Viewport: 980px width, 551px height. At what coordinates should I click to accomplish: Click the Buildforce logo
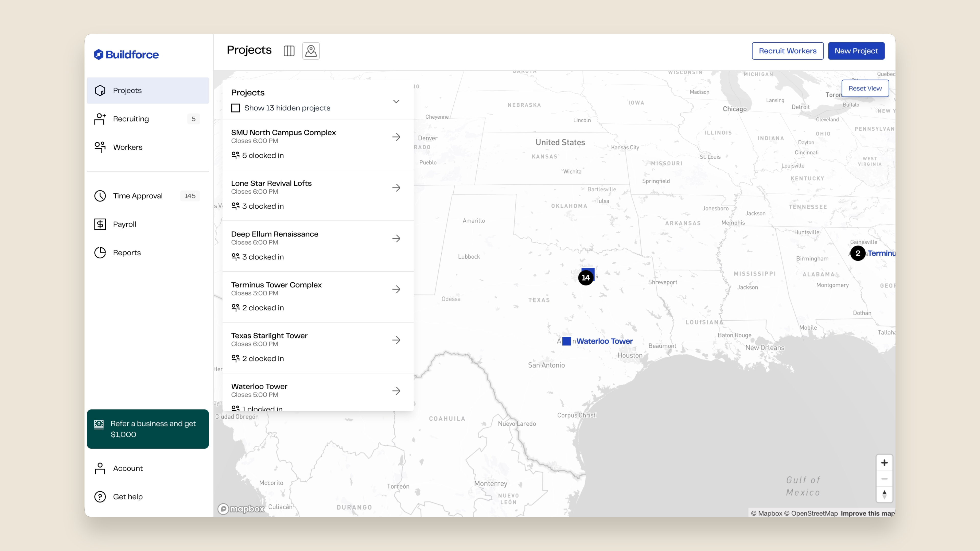click(x=126, y=54)
